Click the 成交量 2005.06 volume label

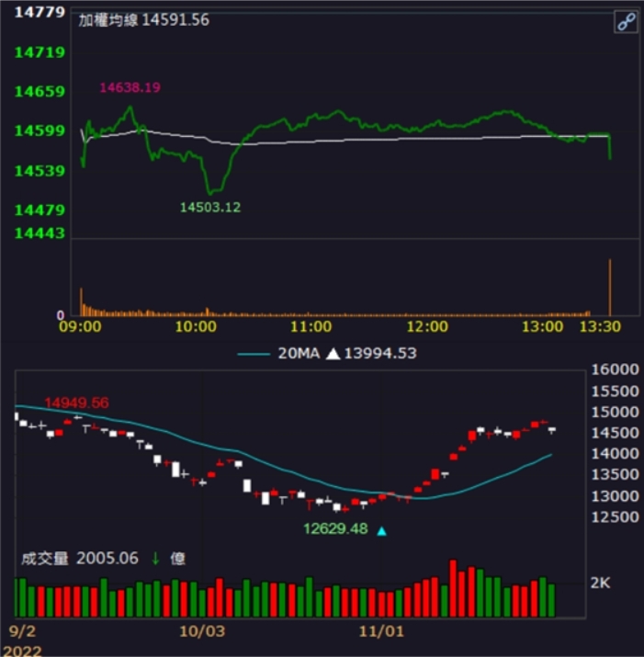click(x=80, y=558)
